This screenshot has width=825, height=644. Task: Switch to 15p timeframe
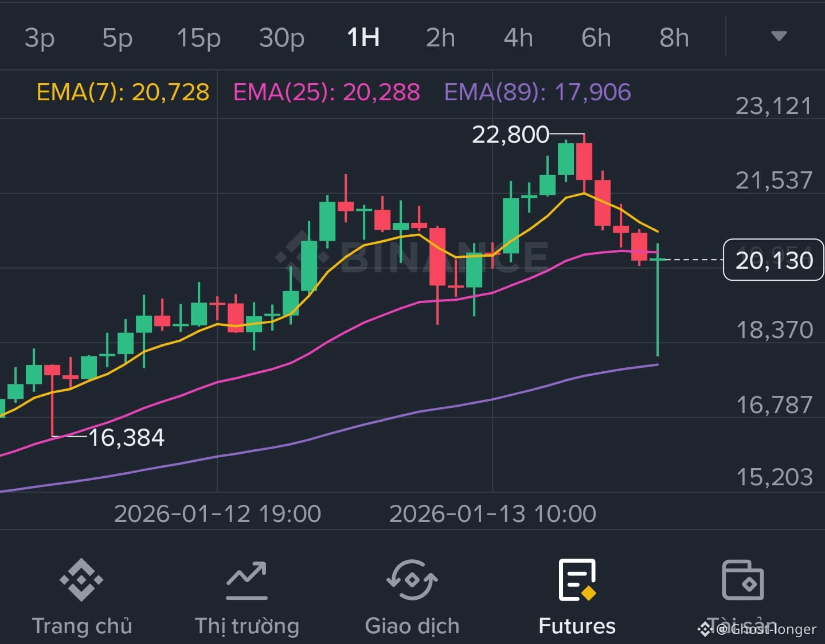pyautogui.click(x=198, y=38)
